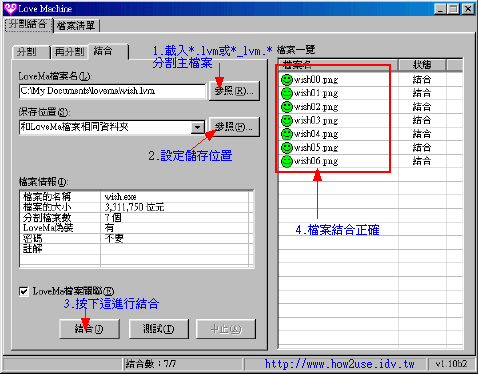Click the 3,311,750 位元 file size value
478x374 pixels.
coord(134,207)
